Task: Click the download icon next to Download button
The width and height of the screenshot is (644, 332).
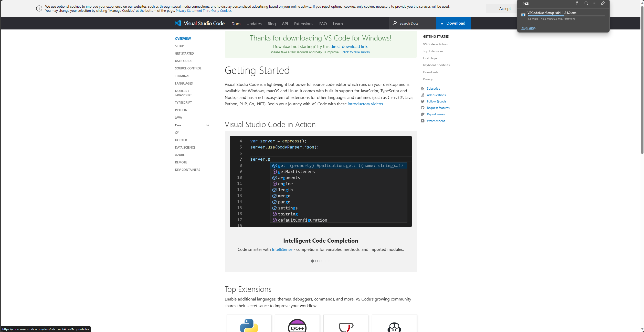Action: (442, 23)
